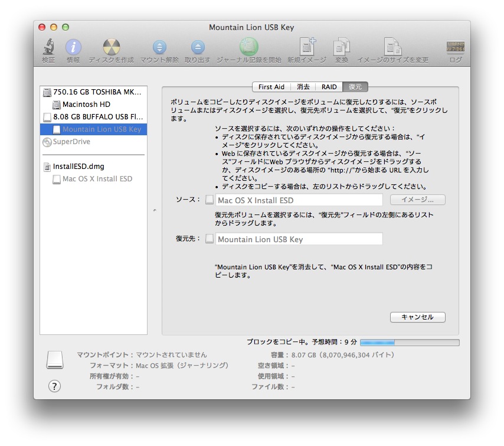Click the 検証 (Verify) microscope icon

pos(48,47)
